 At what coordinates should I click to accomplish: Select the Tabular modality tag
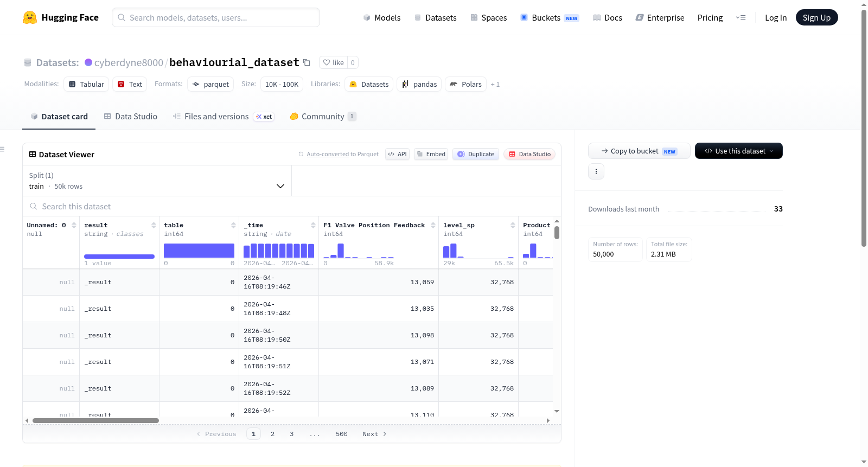(x=86, y=84)
